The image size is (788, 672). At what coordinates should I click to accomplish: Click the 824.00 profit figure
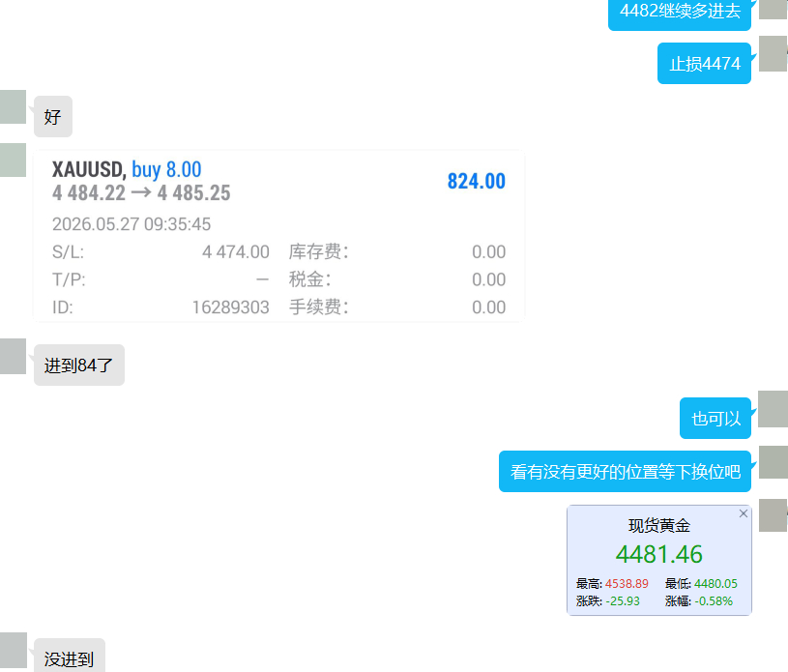pyautogui.click(x=476, y=182)
